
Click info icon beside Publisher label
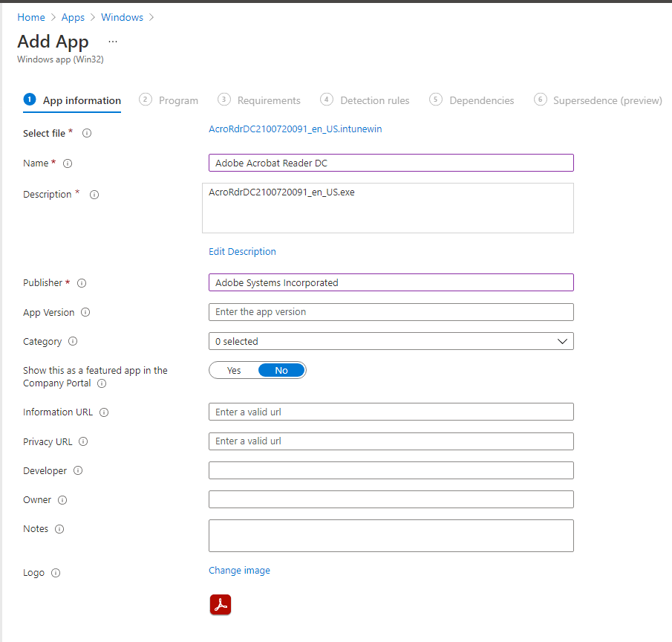click(82, 283)
